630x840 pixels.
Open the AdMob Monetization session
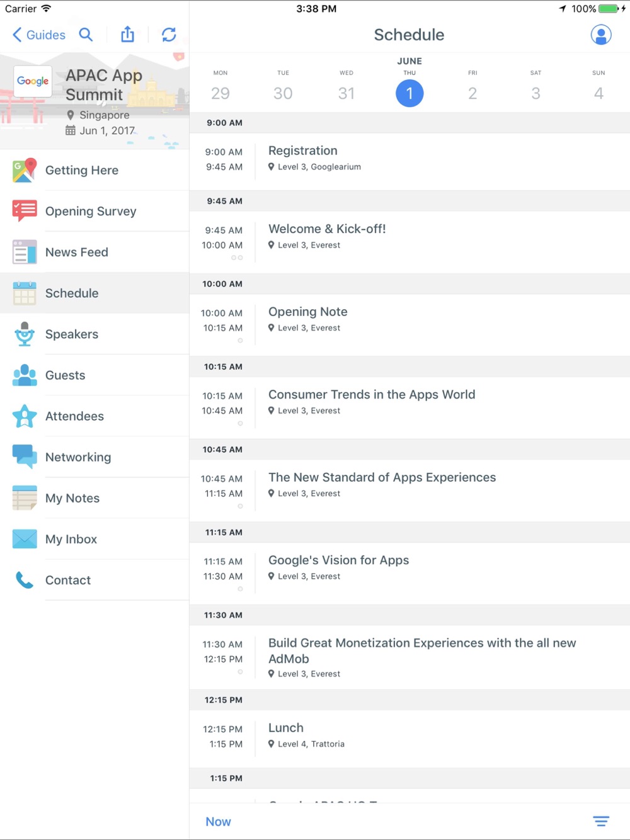click(409, 657)
